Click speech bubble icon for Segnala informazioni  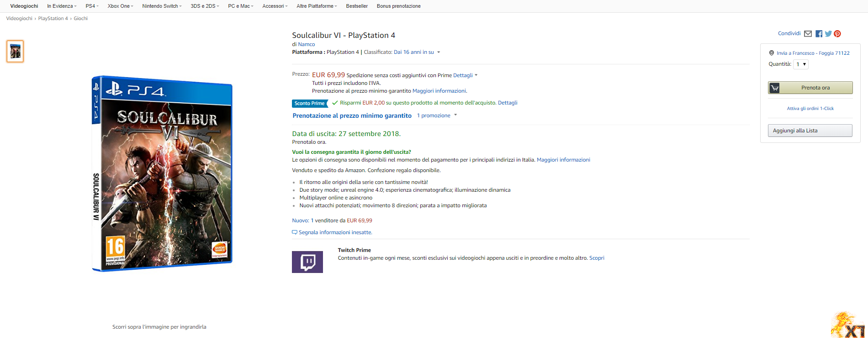(295, 232)
